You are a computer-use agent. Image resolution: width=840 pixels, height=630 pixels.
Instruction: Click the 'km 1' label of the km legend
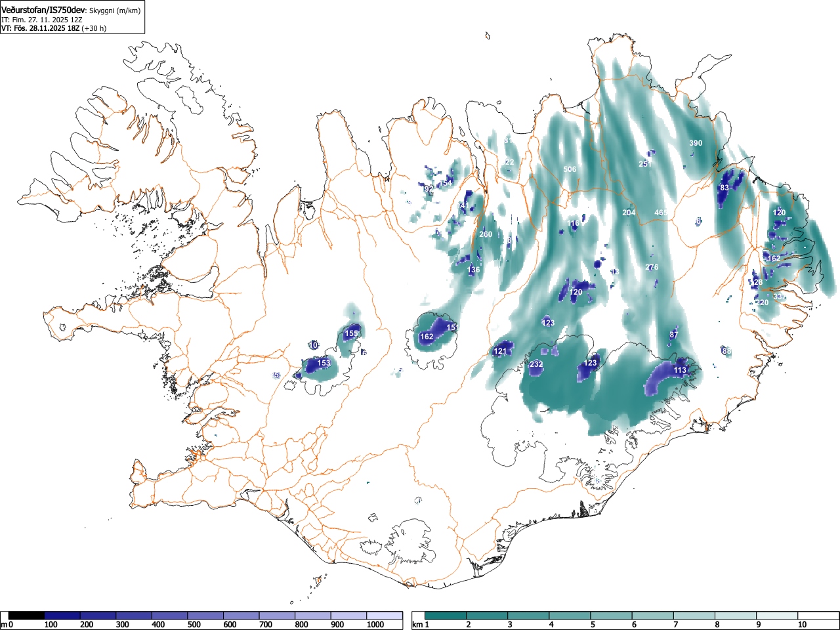point(422,625)
